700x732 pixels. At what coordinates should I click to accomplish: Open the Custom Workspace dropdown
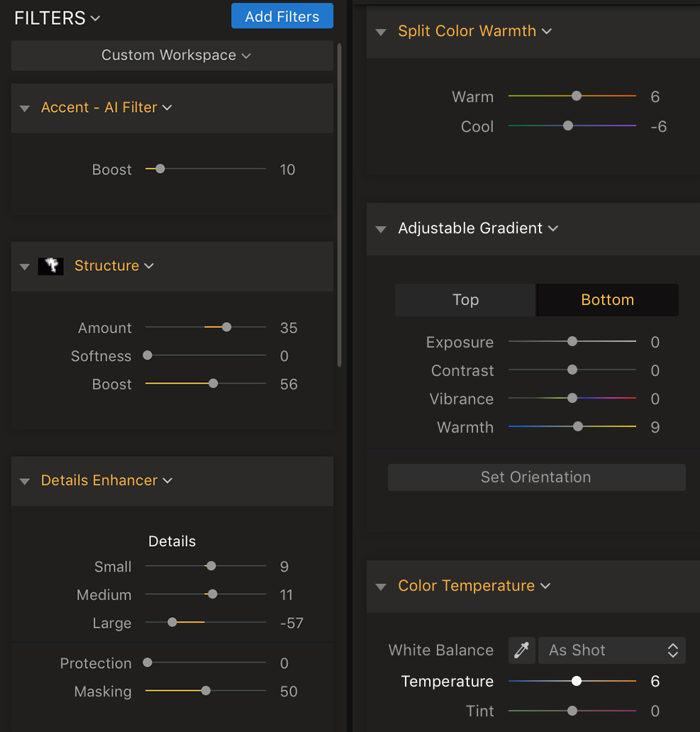point(172,55)
